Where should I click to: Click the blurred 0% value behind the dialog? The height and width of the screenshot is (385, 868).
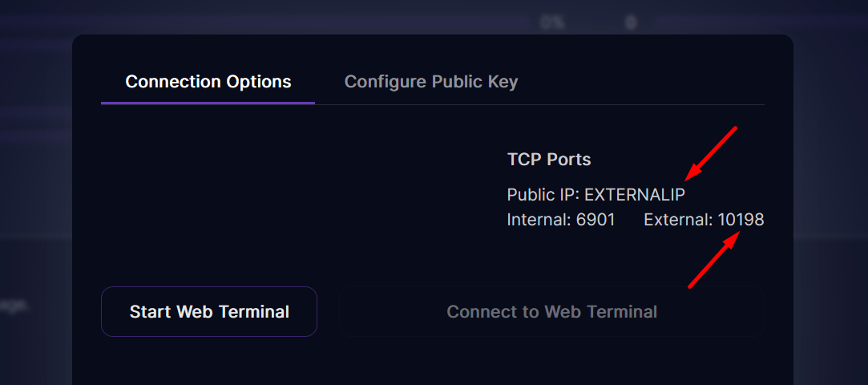click(551, 23)
